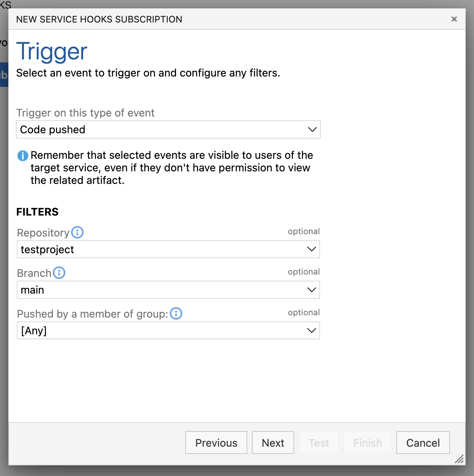Cancel the subscription setup

[x=423, y=442]
